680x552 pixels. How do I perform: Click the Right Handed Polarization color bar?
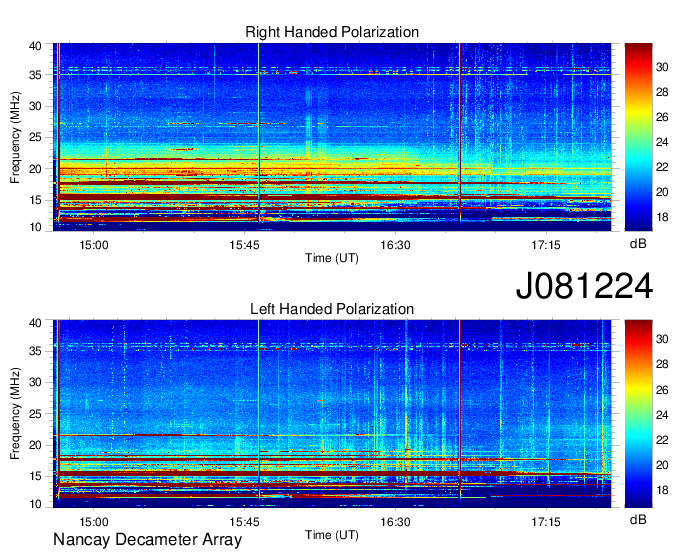[x=638, y=137]
